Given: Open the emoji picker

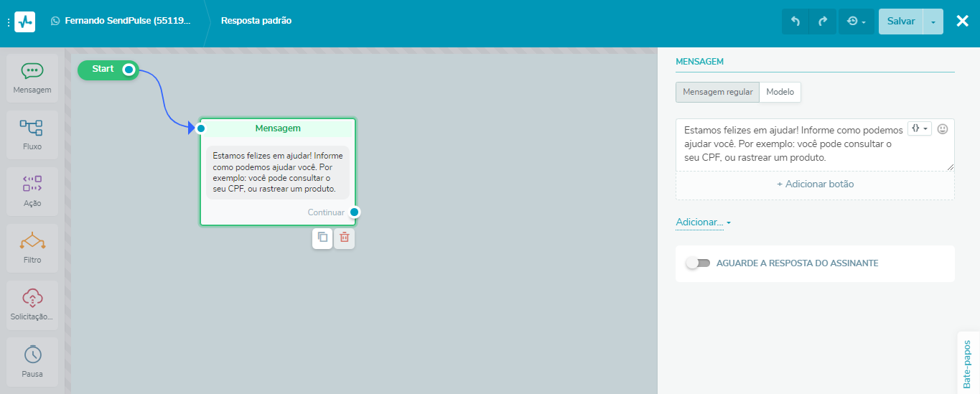Looking at the screenshot, I should [943, 129].
